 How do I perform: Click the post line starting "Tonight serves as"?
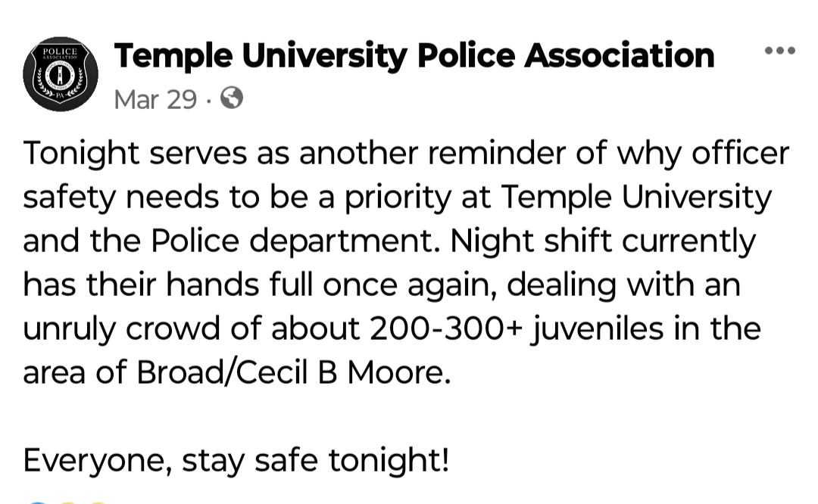click(x=406, y=154)
